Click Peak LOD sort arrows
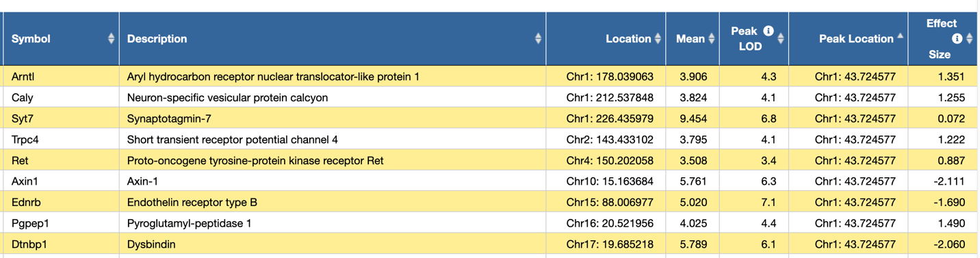 (x=780, y=39)
